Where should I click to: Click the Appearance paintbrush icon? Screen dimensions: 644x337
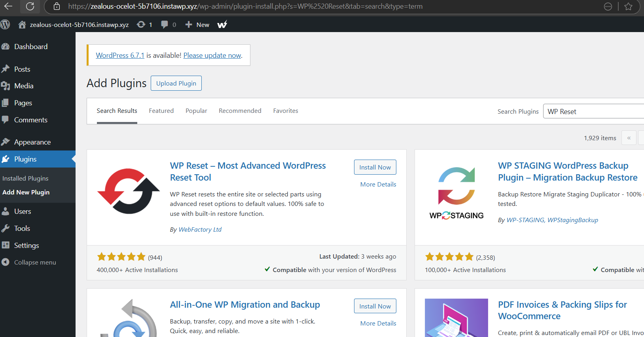(6, 142)
